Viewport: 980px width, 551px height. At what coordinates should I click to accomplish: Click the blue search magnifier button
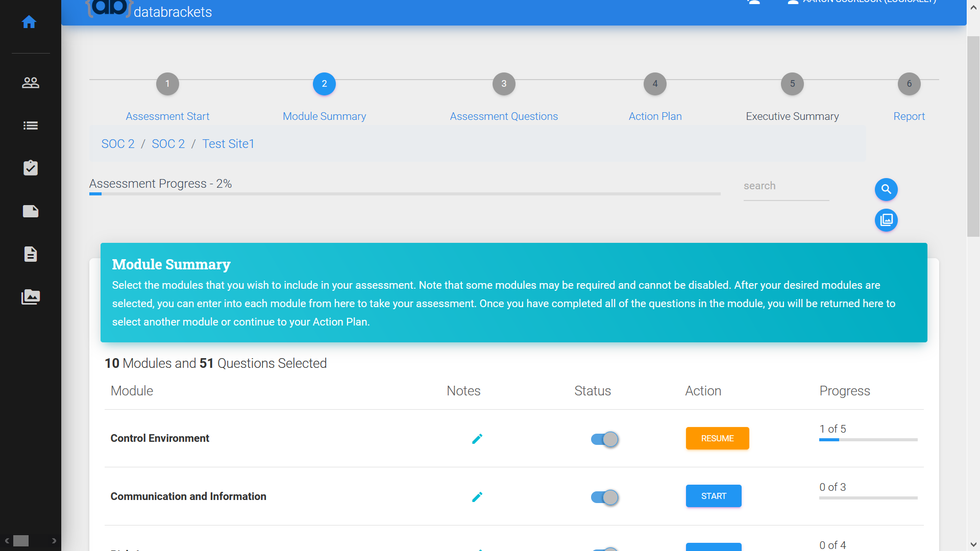(886, 189)
